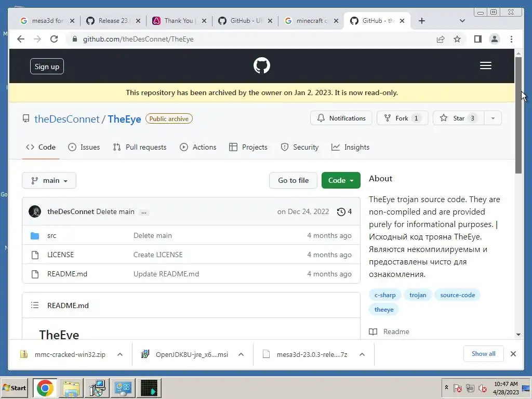The width and height of the screenshot is (532, 399).
Task: Launch Chrome from the taskbar
Action: (45, 388)
